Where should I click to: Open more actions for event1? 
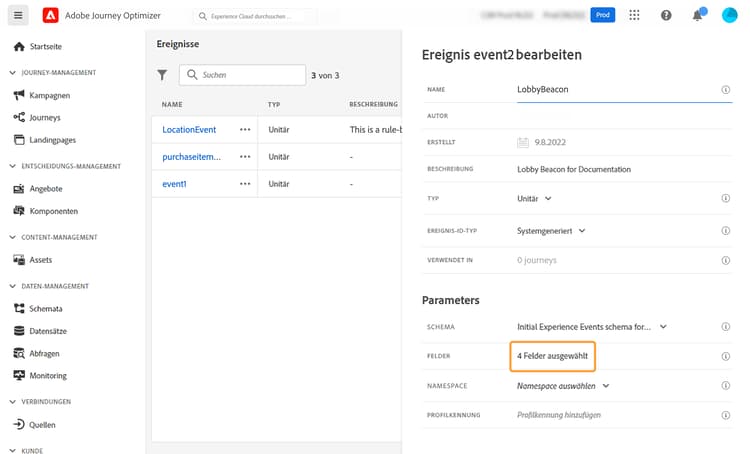244,184
